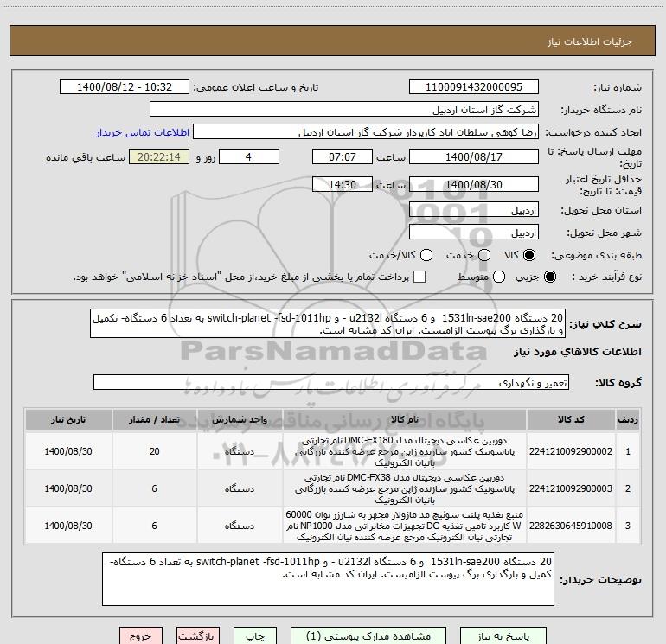This screenshot has width=666, height=644.
Task: Click the quantity cell showing 20
Action: [x=154, y=451]
